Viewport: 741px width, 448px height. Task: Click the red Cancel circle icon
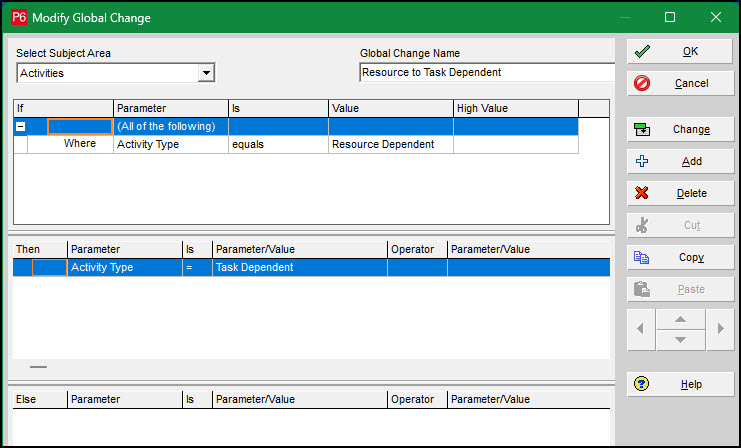[642, 84]
